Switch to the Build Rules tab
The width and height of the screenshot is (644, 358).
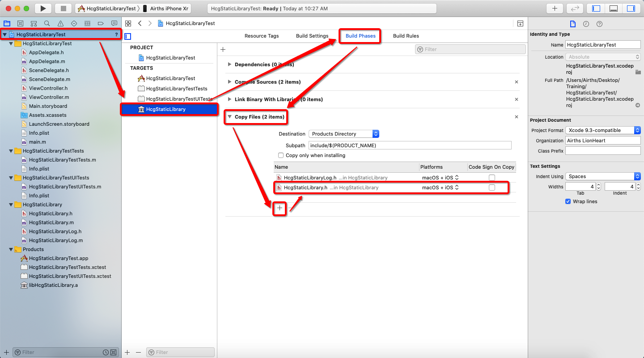click(x=406, y=36)
